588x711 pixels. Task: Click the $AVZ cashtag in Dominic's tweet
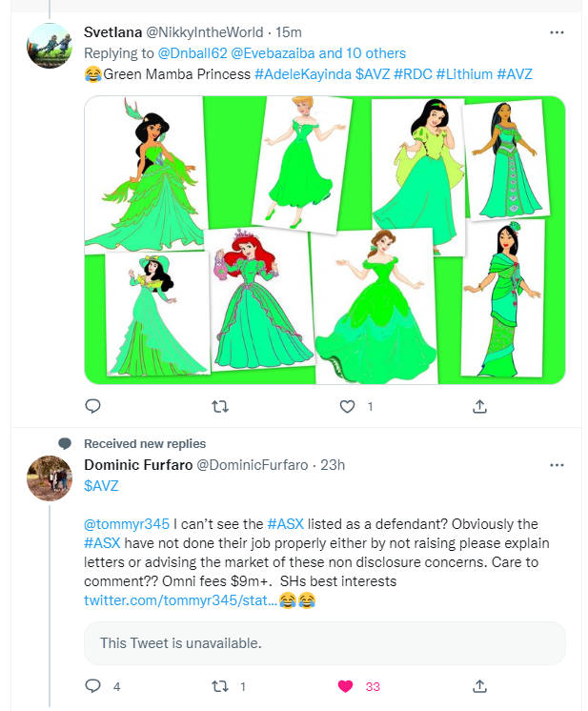point(101,486)
